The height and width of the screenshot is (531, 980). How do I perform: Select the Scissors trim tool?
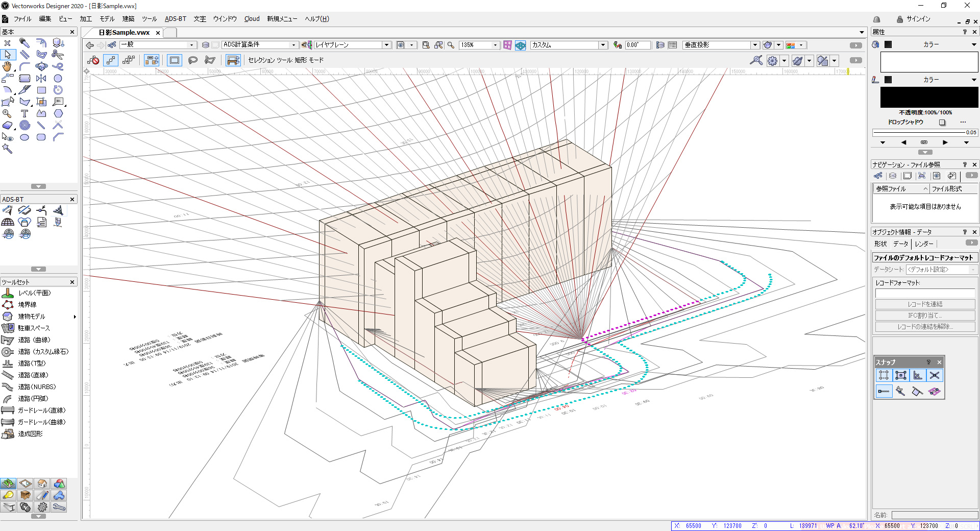pyautogui.click(x=58, y=55)
